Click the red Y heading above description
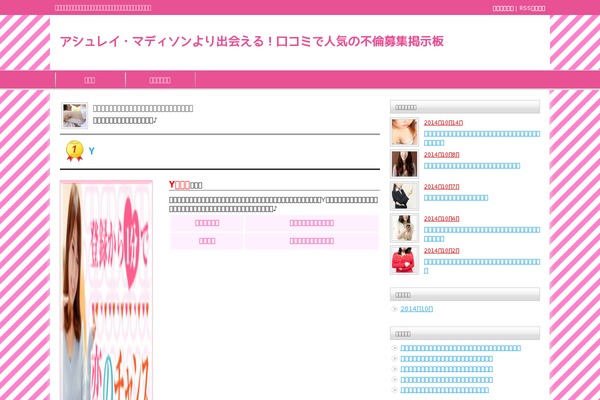 (179, 185)
